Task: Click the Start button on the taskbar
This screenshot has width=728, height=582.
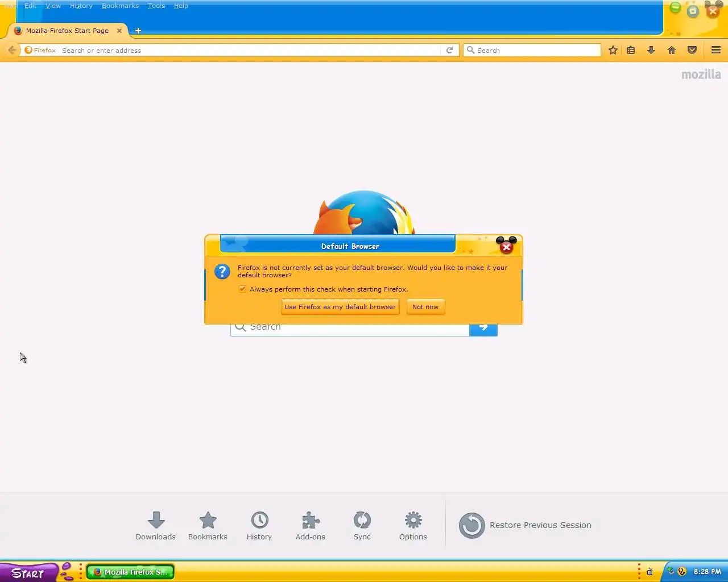Action: point(28,572)
